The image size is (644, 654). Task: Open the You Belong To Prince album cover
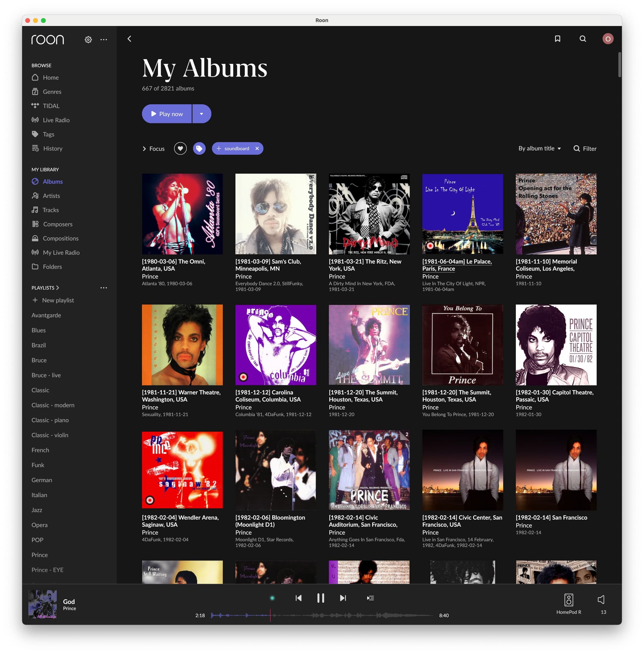click(x=463, y=345)
